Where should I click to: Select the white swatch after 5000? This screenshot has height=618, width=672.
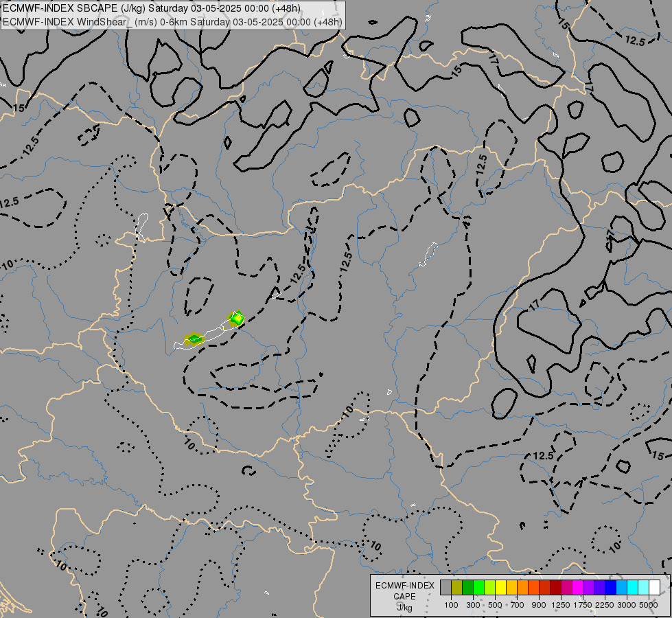tap(654, 588)
